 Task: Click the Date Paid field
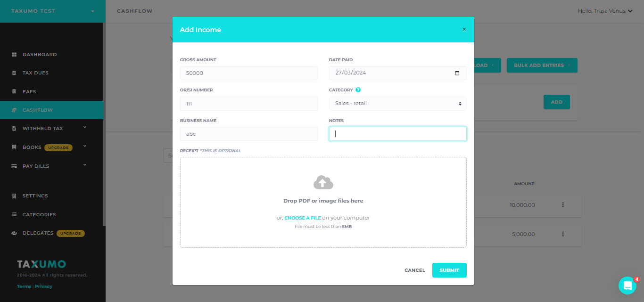(398, 73)
